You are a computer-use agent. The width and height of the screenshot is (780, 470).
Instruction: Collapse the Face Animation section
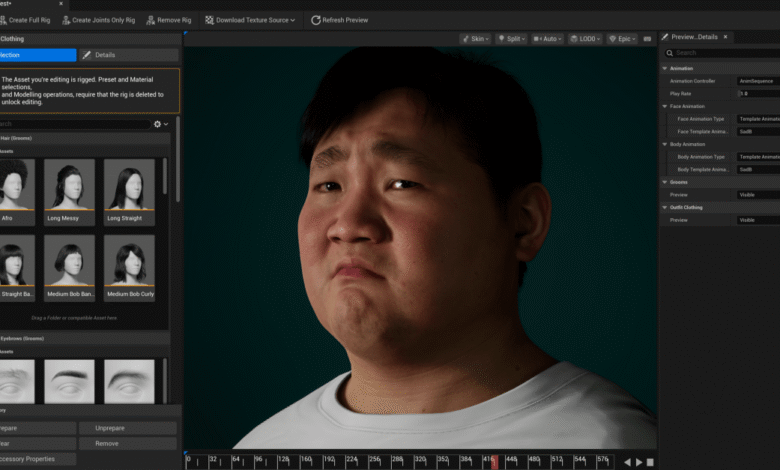665,106
